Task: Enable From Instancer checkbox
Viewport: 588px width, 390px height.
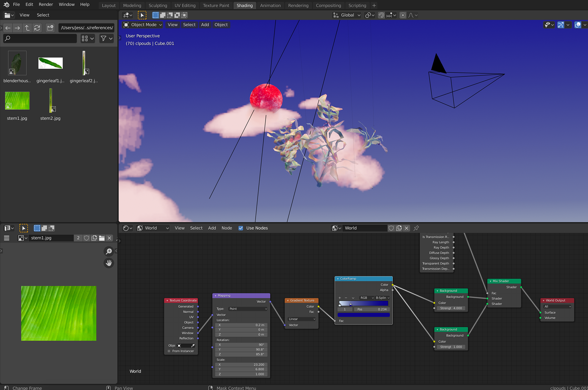Action: click(169, 351)
